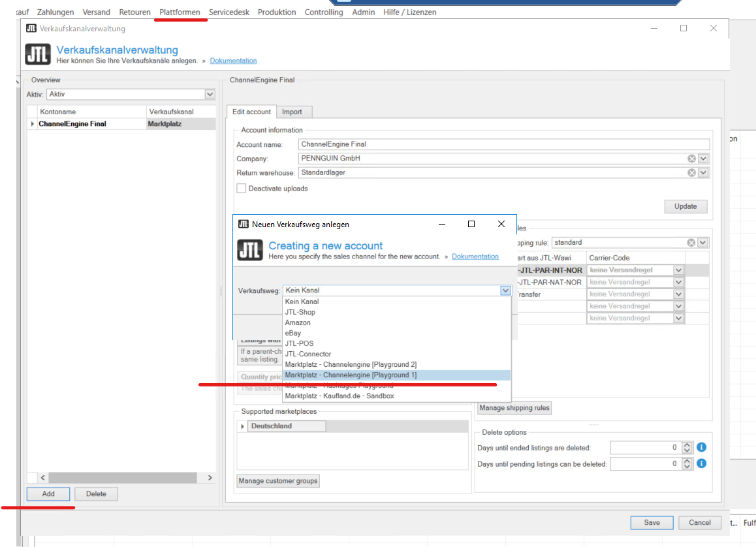756x547 pixels.
Task: Toggle the Deactivate uploads checkbox
Action: pos(242,189)
